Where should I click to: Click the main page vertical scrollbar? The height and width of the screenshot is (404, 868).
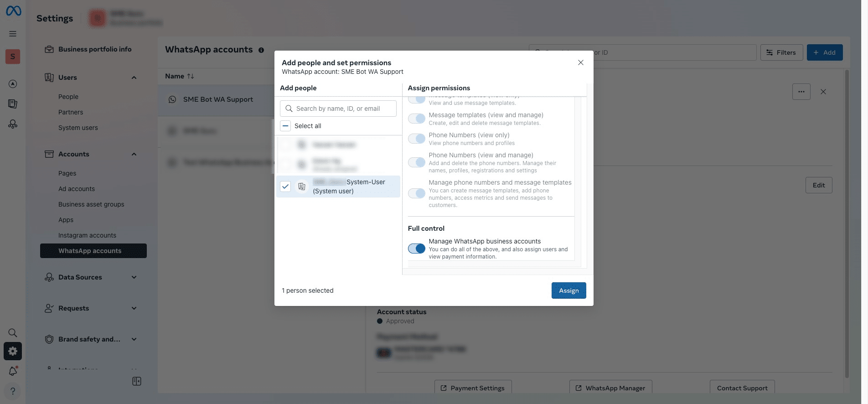tap(847, 223)
